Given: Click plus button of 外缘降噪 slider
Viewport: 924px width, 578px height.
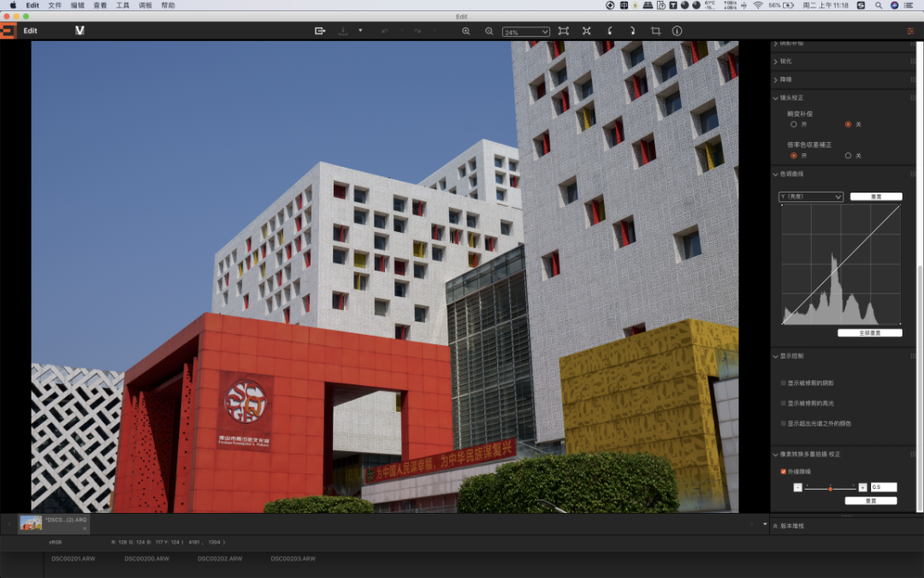Looking at the screenshot, I should [862, 487].
